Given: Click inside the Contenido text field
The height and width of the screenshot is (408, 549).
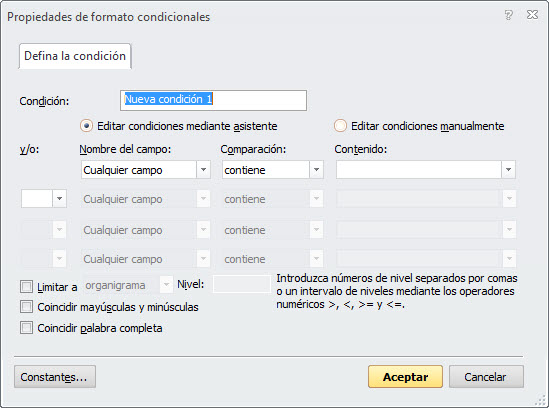Looking at the screenshot, I should (419, 170).
